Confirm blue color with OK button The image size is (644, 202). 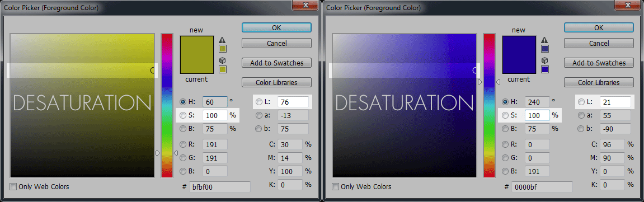point(599,27)
